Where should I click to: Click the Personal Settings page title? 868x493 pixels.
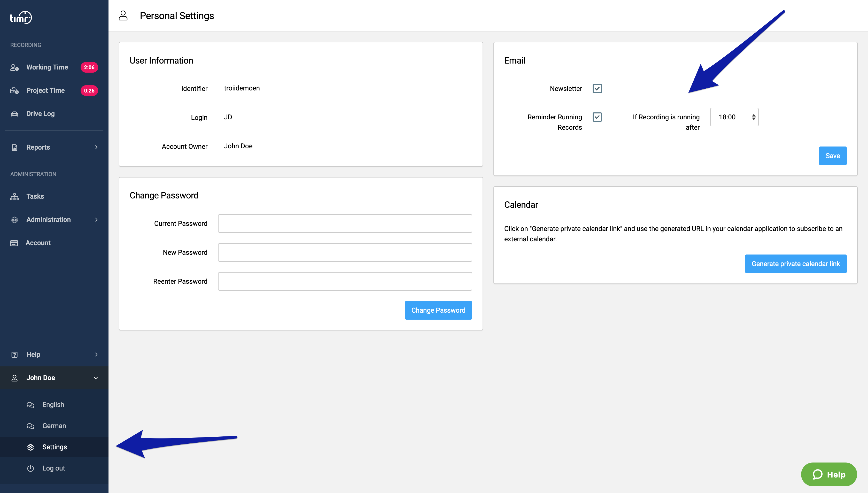[177, 16]
